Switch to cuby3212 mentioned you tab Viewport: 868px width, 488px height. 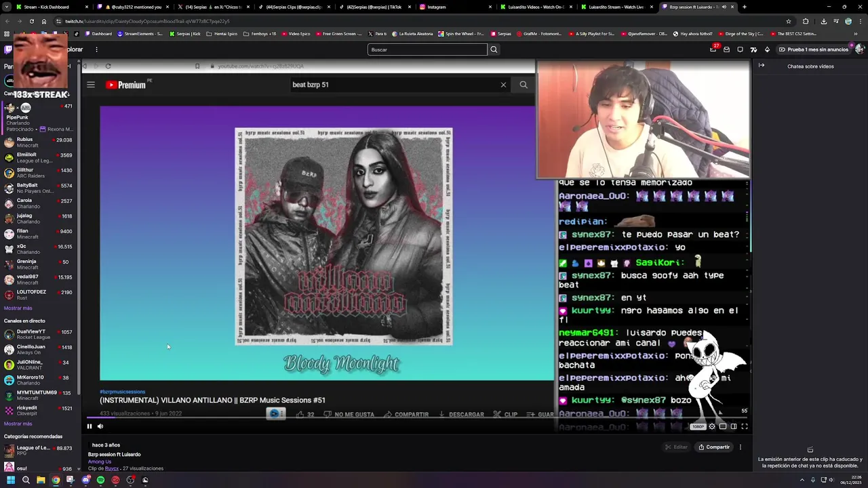(132, 7)
